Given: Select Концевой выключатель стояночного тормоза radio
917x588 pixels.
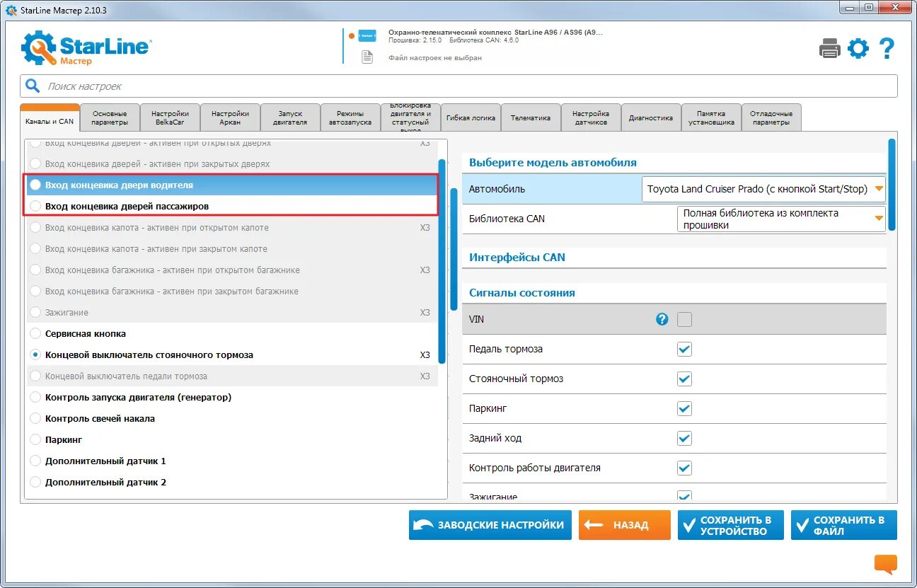Looking at the screenshot, I should coord(35,354).
